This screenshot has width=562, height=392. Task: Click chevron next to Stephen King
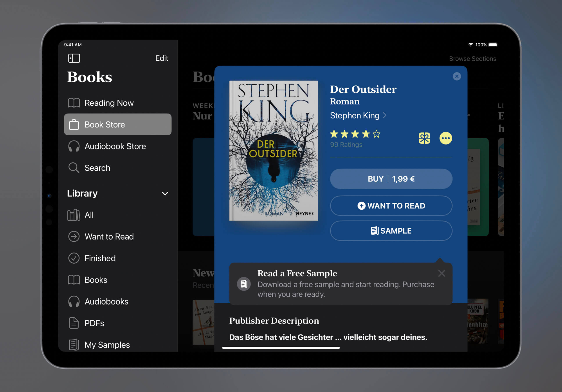click(x=385, y=115)
